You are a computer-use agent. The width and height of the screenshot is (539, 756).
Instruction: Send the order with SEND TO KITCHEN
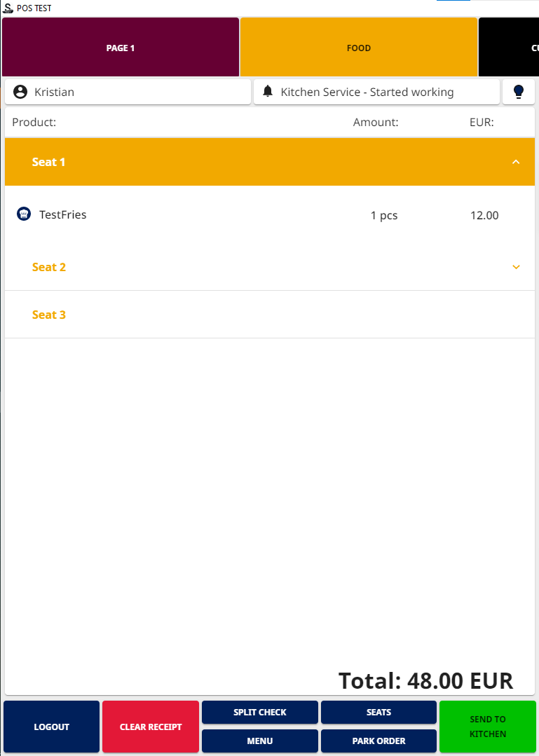coord(488,727)
